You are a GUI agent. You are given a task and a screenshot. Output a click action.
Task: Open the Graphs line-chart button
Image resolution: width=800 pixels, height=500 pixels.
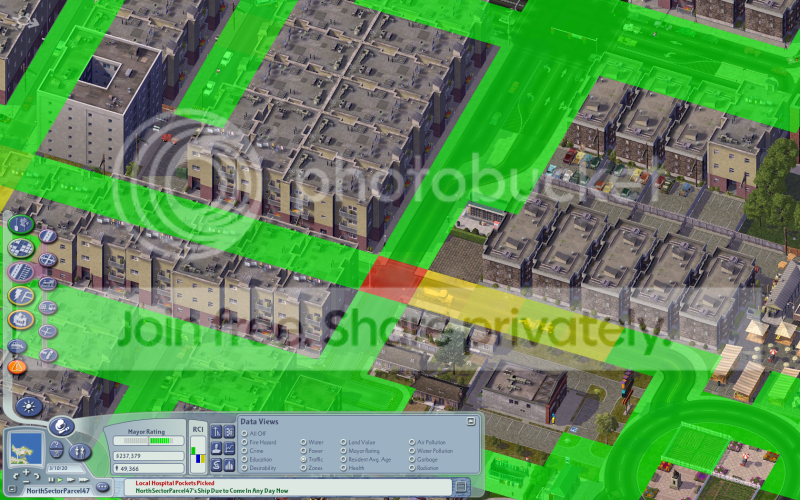(229, 448)
